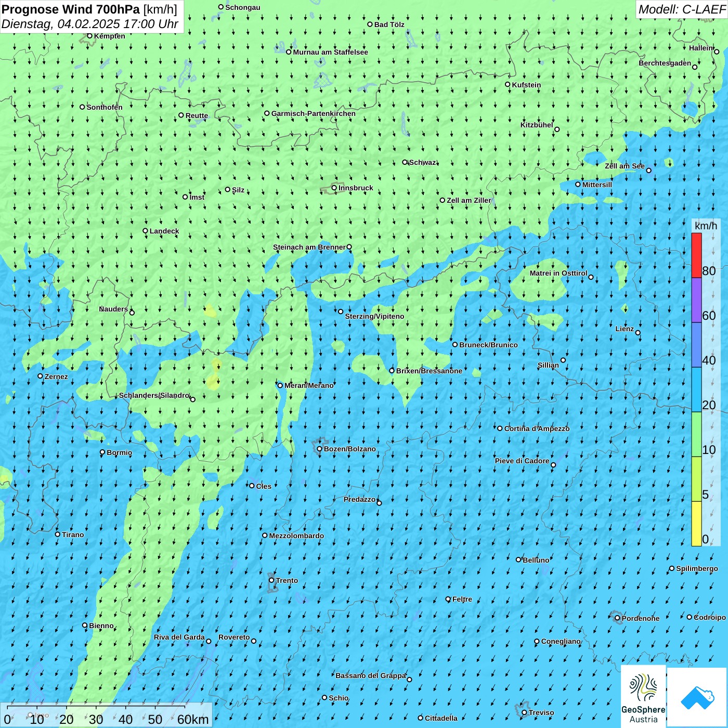Click the 'Conegliano' label

pos(561,641)
